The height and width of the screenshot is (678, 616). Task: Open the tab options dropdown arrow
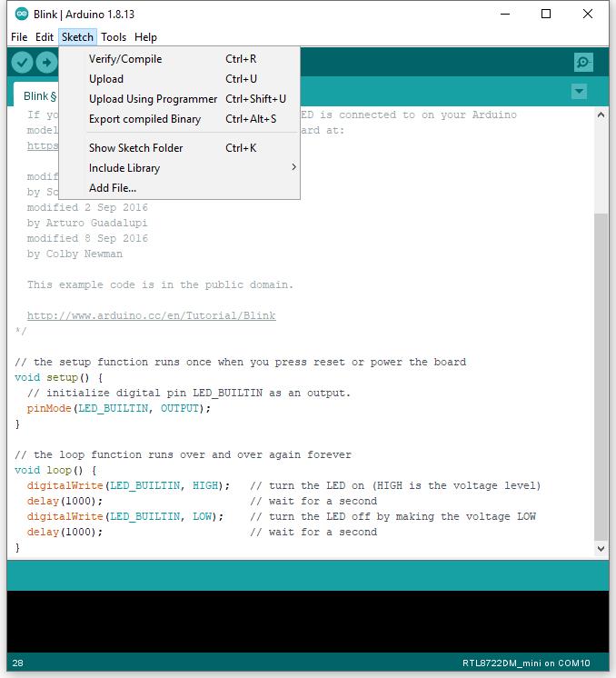tap(579, 91)
